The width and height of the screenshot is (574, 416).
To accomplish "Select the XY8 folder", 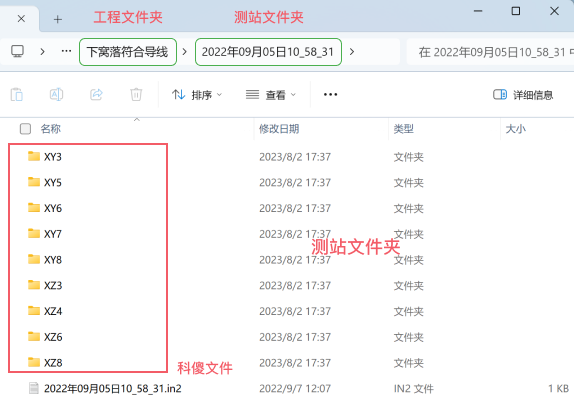I will coord(53,260).
